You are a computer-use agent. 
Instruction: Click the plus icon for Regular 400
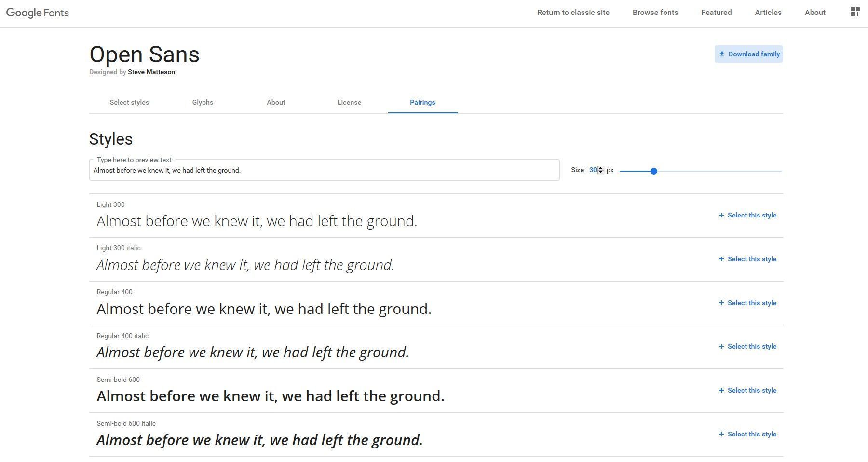(721, 303)
